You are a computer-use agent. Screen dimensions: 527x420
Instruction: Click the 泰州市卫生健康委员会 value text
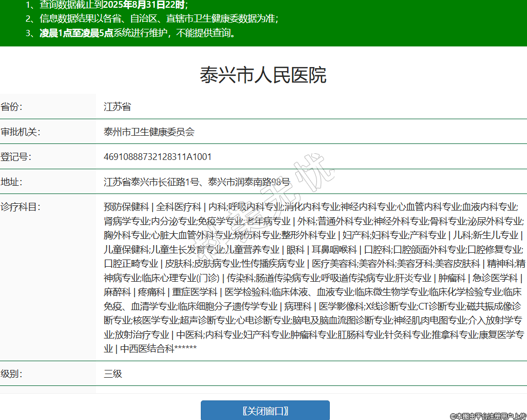(149, 132)
